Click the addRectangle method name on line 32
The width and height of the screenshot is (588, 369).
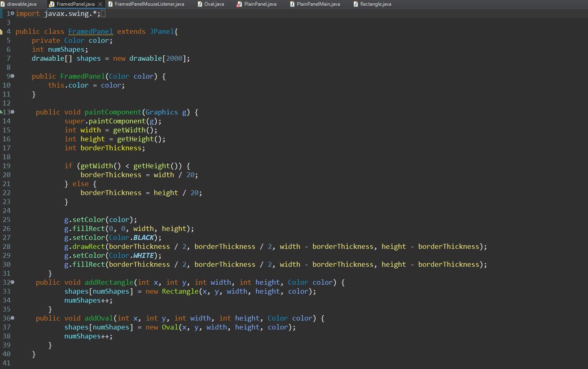(109, 282)
